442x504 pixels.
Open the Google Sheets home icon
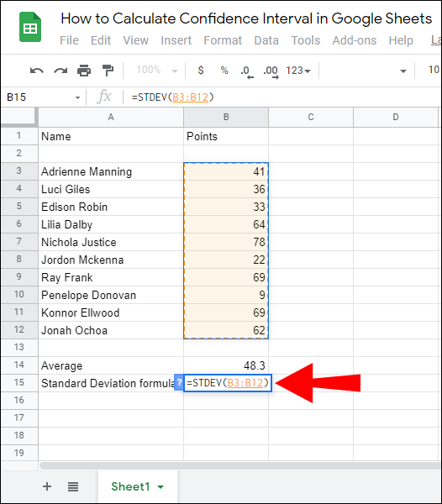(30, 27)
